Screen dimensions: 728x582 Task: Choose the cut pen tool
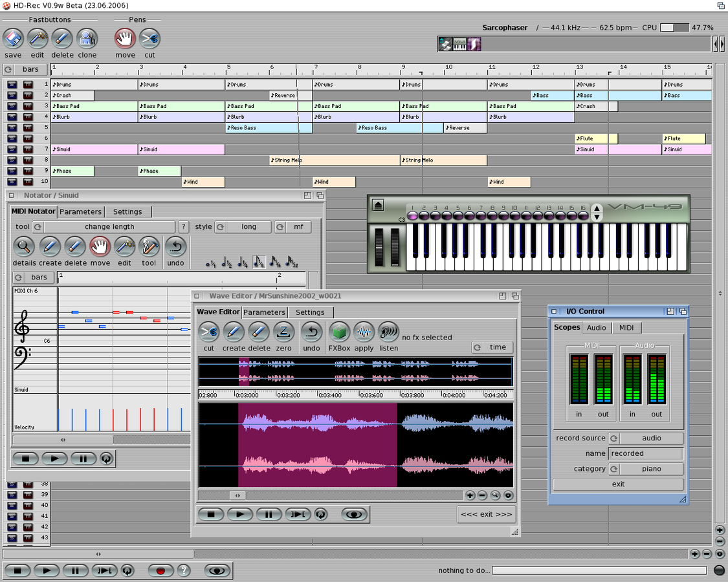pos(149,39)
